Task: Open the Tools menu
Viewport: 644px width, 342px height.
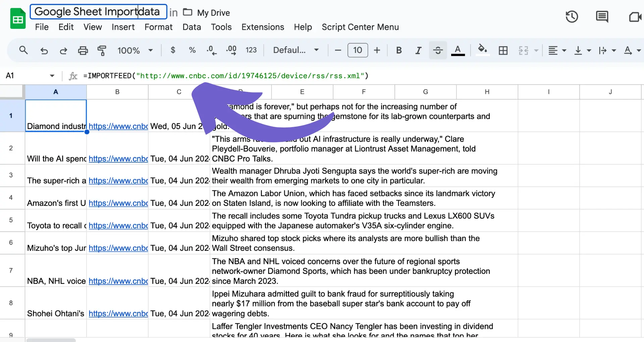Action: coord(221,27)
